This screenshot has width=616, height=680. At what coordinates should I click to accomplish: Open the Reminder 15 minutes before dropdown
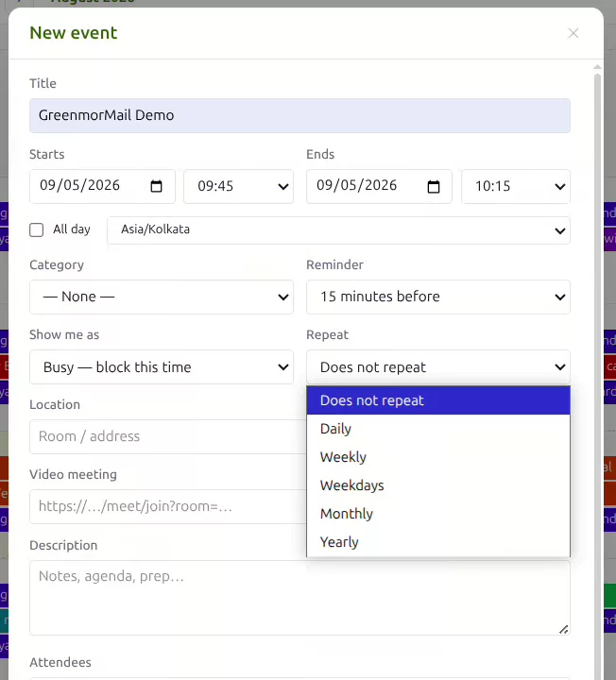(438, 297)
